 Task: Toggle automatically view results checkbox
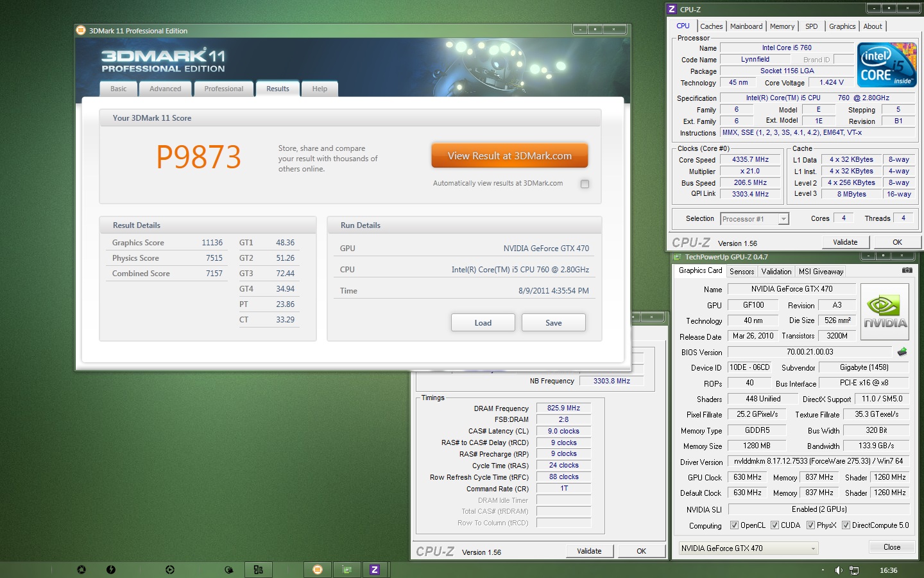coord(585,184)
